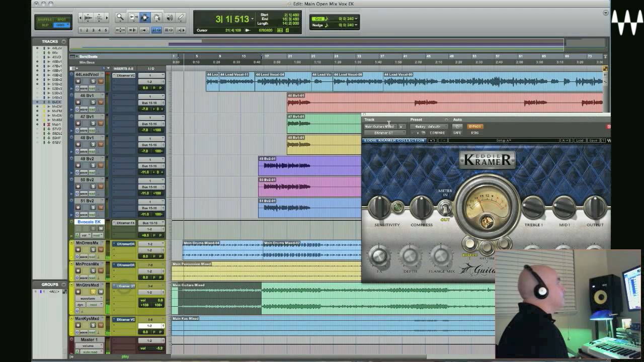Click the automation SAFE button
The height and width of the screenshot is (362, 644).
coord(457,133)
